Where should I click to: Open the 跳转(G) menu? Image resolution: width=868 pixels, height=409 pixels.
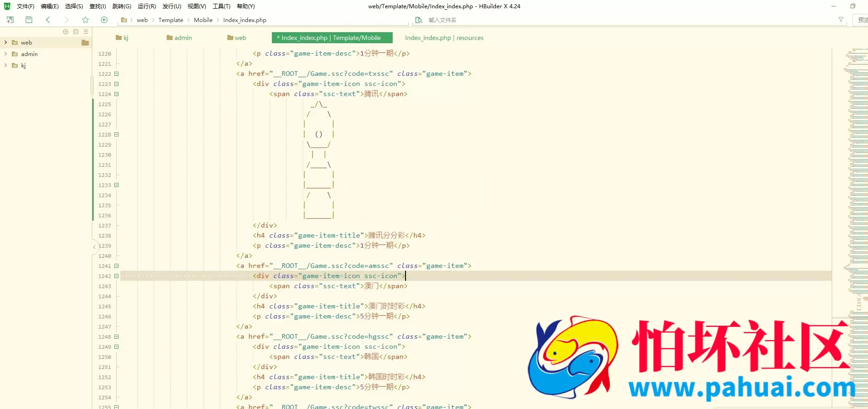point(122,6)
